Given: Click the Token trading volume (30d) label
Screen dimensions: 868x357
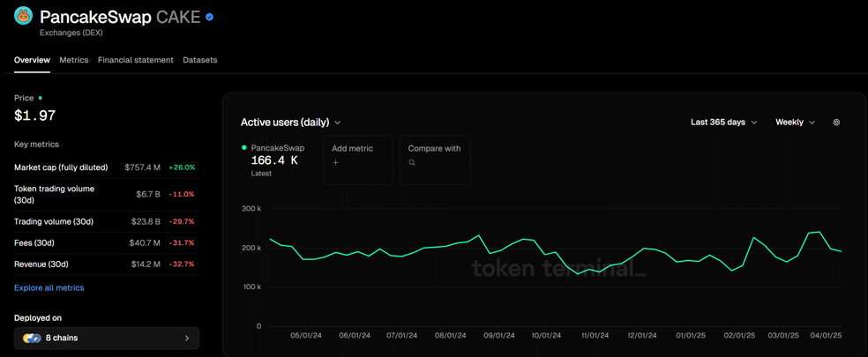Looking at the screenshot, I should pos(55,194).
